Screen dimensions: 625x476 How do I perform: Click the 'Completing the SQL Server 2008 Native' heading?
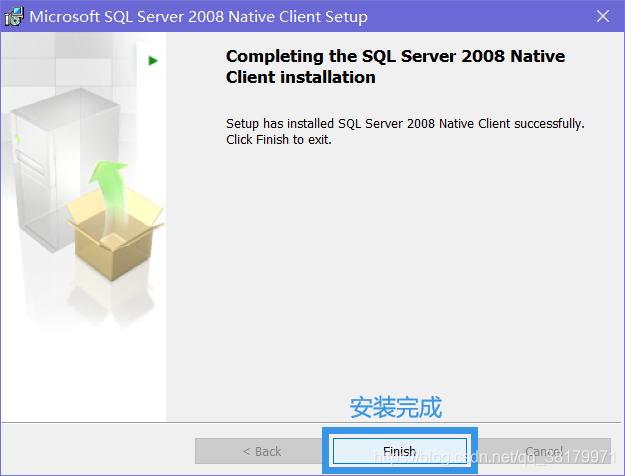395,67
